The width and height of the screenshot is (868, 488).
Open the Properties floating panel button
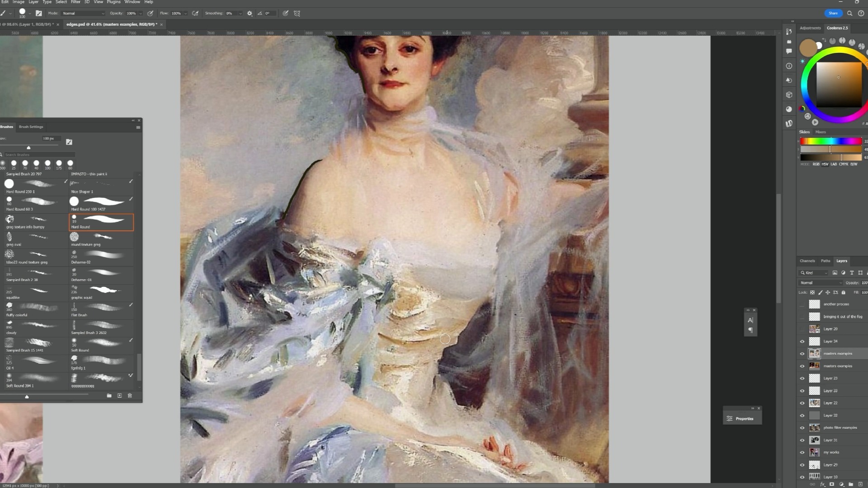click(742, 419)
